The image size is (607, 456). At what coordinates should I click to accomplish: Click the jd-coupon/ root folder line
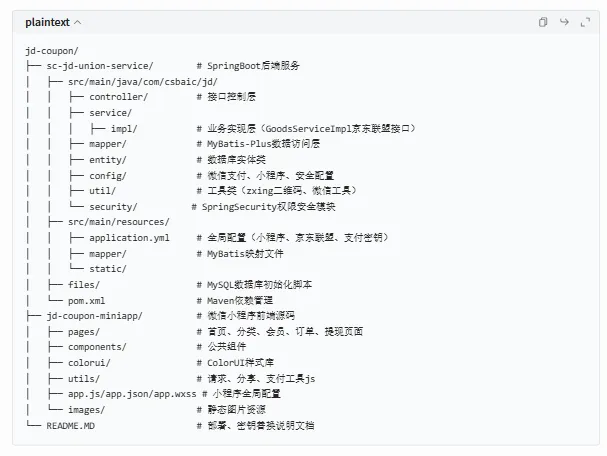[52, 51]
